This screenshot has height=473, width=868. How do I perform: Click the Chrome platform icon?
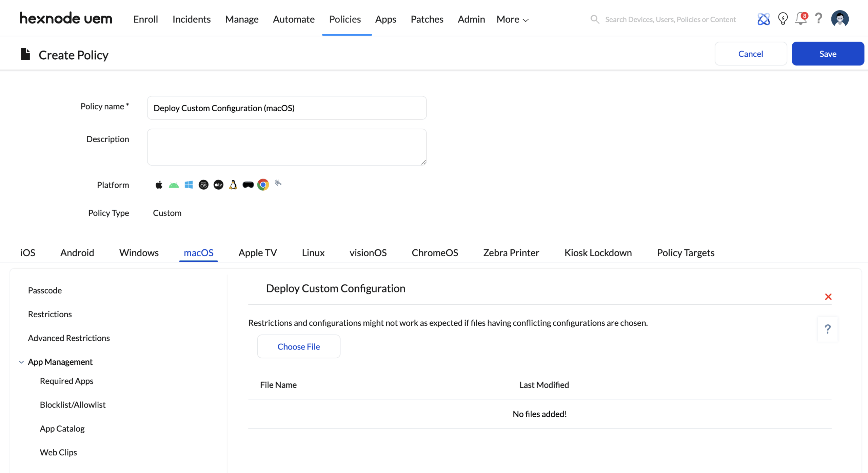click(x=263, y=185)
